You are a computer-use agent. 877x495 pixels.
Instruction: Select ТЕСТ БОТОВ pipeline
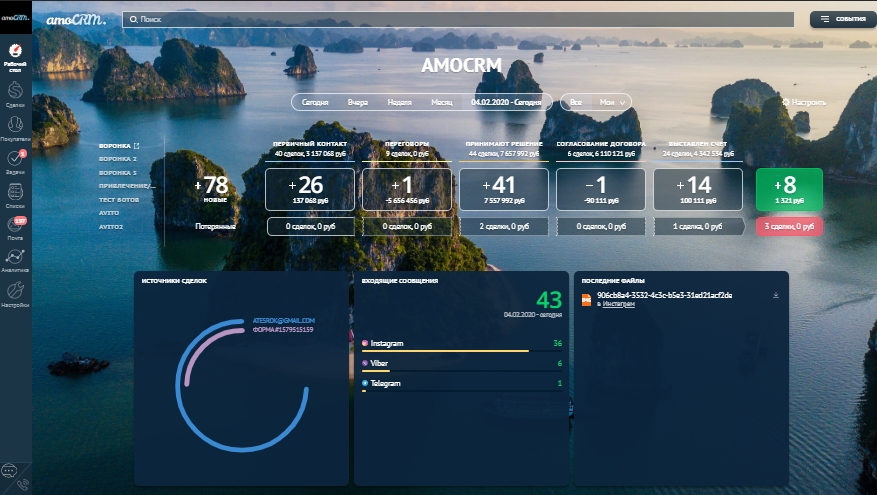coord(119,200)
